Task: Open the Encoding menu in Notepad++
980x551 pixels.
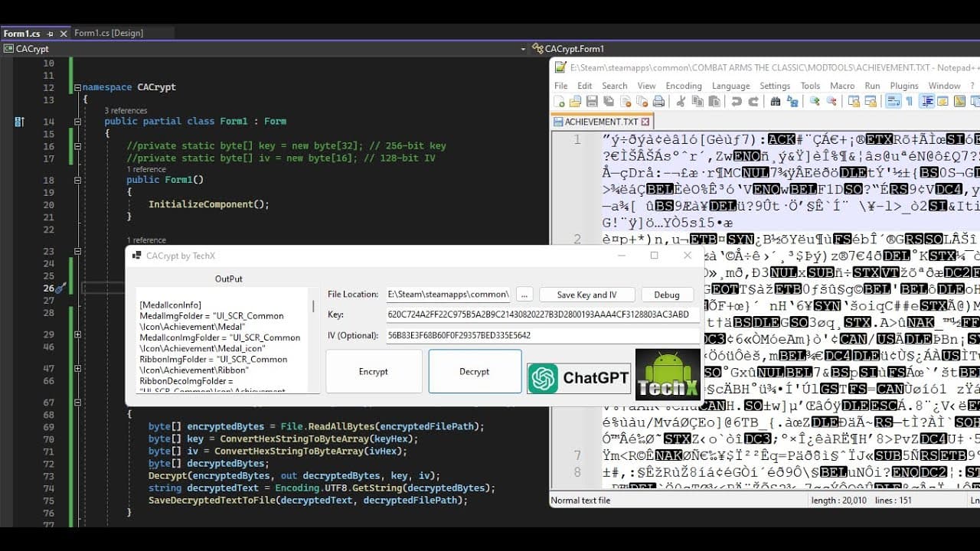Action: pyautogui.click(x=684, y=86)
